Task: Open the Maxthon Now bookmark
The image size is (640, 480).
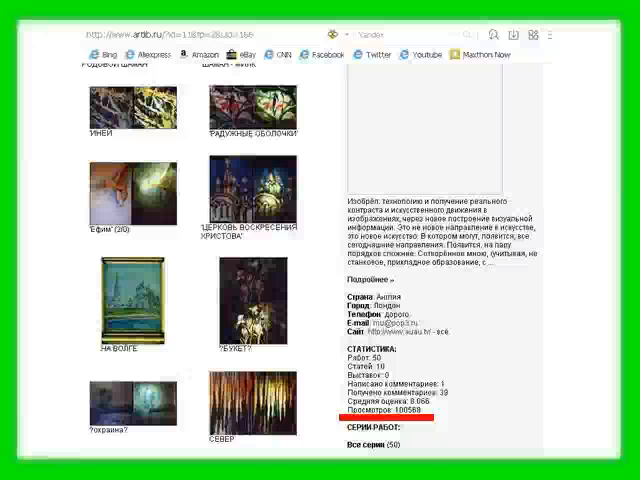Action: (480, 55)
